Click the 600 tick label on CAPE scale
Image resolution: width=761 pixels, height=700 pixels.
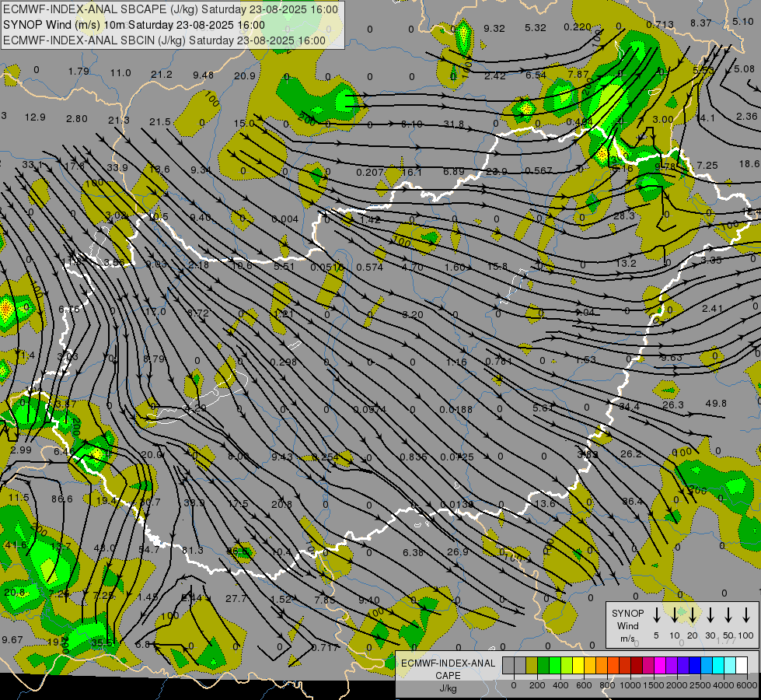point(584,685)
